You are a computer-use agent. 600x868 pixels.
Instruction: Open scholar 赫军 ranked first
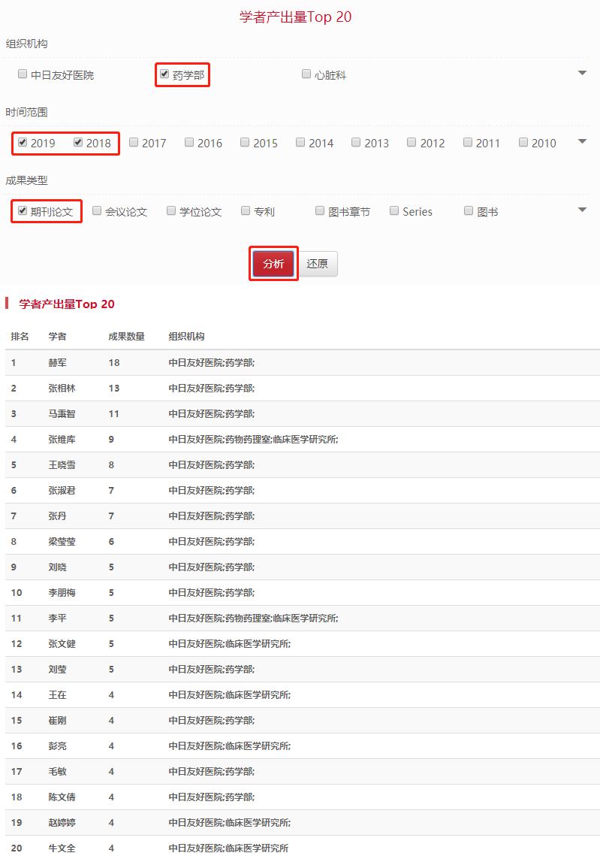(x=58, y=363)
